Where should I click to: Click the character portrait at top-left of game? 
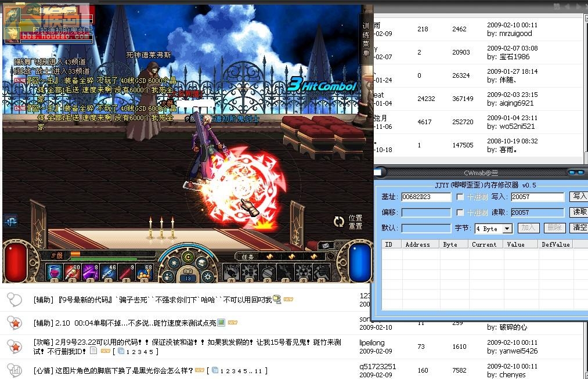(x=13, y=16)
